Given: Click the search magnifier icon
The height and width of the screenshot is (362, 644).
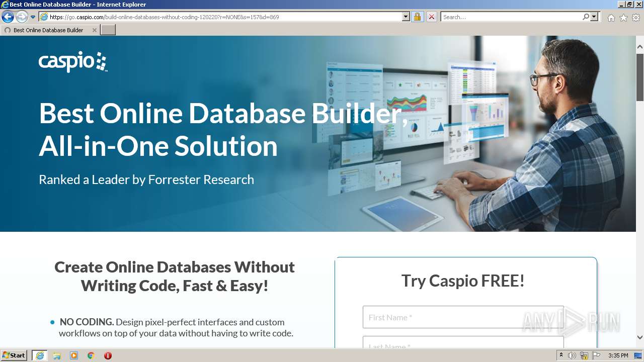Looking at the screenshot, I should tap(586, 17).
